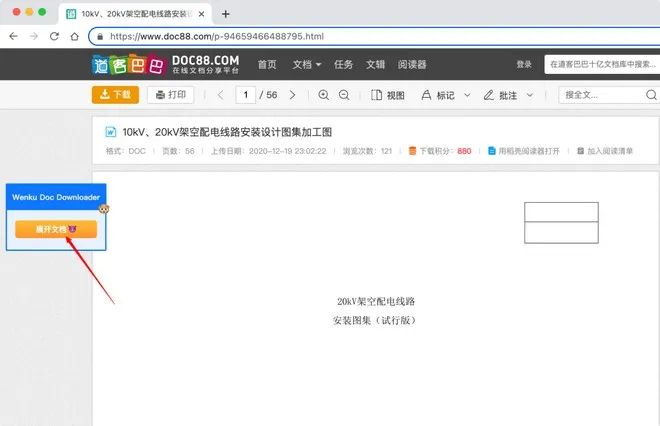The width and height of the screenshot is (660, 426).
Task: Click the 展开文档 button
Action: 56,229
